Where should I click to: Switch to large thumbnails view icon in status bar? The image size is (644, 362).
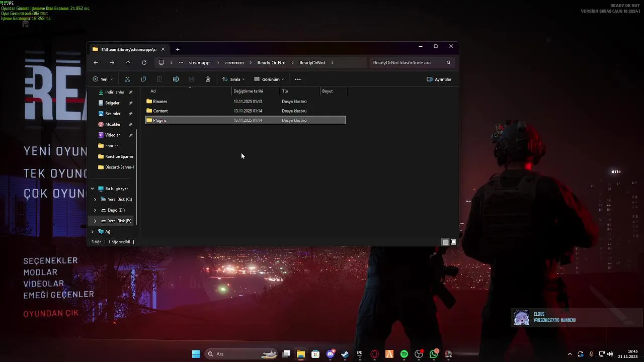click(453, 242)
